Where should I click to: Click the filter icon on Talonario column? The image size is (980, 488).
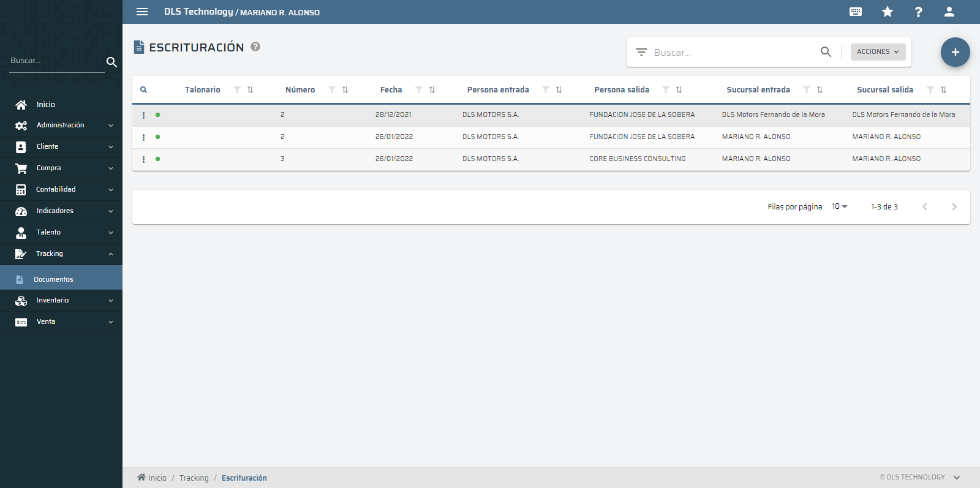tap(237, 90)
